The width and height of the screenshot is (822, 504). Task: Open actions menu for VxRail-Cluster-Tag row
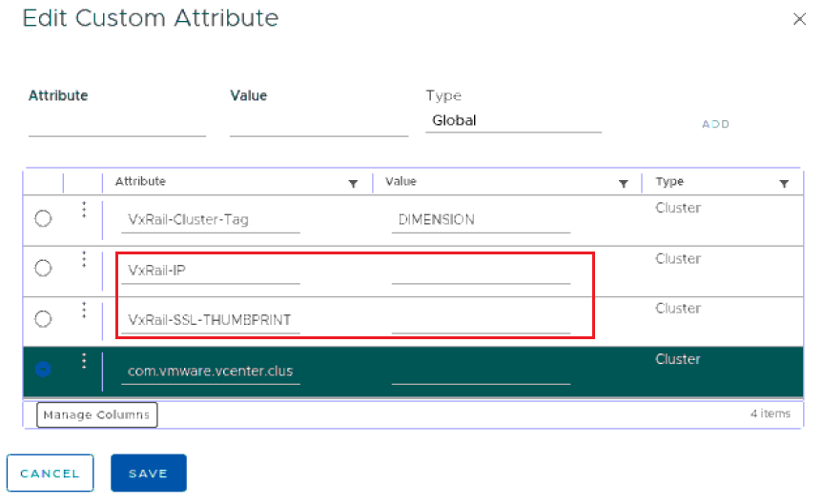coord(84,211)
